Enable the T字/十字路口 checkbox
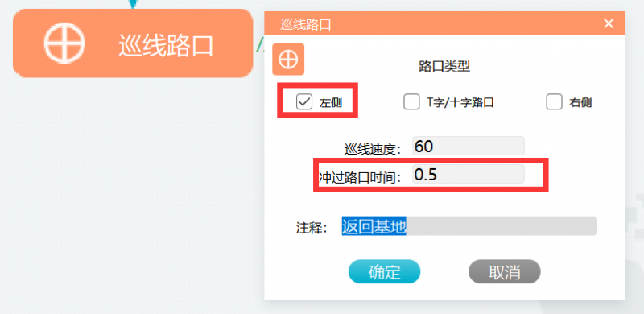Viewport: 644px width, 314px height. point(411,102)
